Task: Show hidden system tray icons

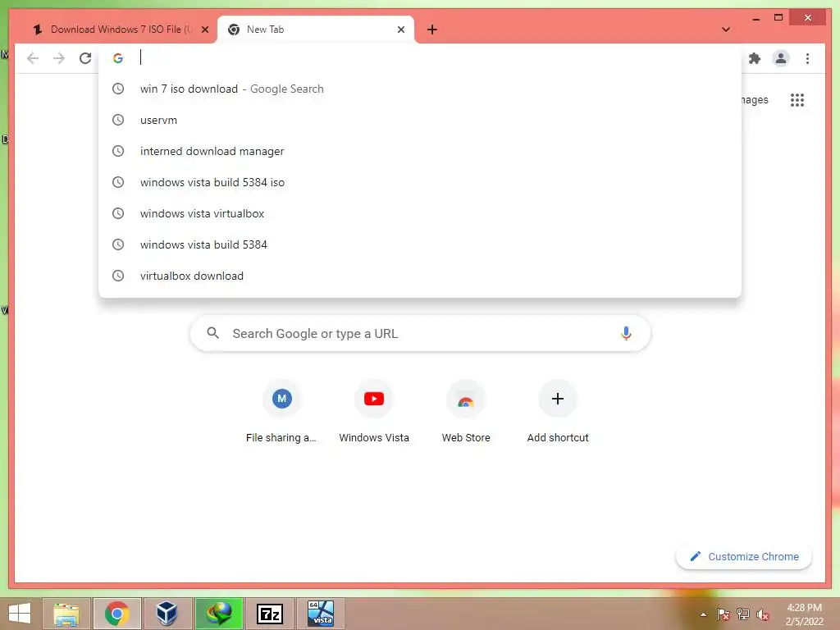Action: tap(703, 614)
